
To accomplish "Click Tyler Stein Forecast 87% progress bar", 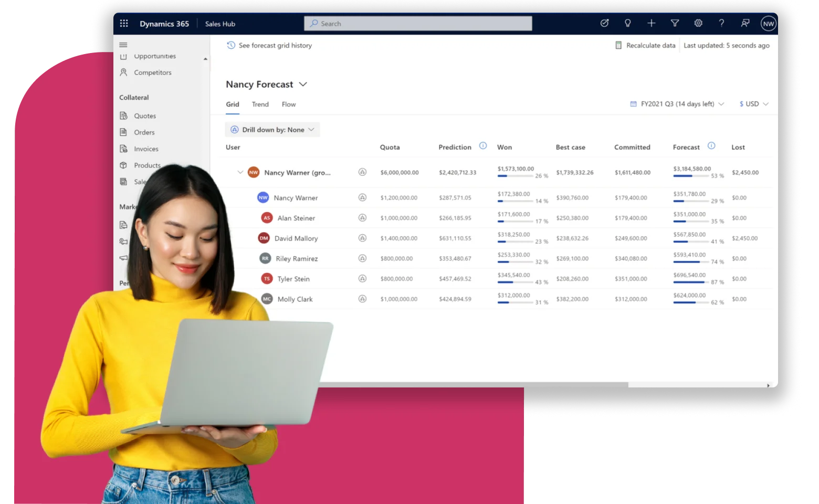I will coord(691,282).
